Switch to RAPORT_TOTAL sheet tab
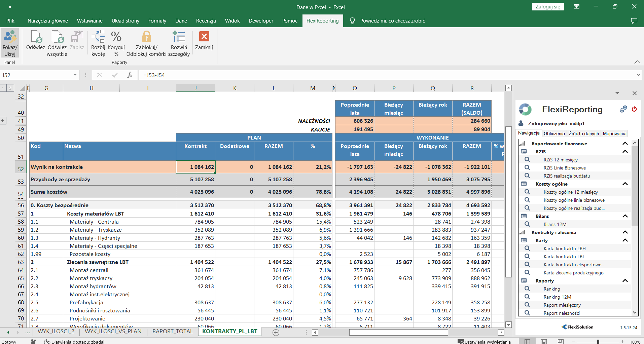The height and width of the screenshot is (344, 644). 173,332
